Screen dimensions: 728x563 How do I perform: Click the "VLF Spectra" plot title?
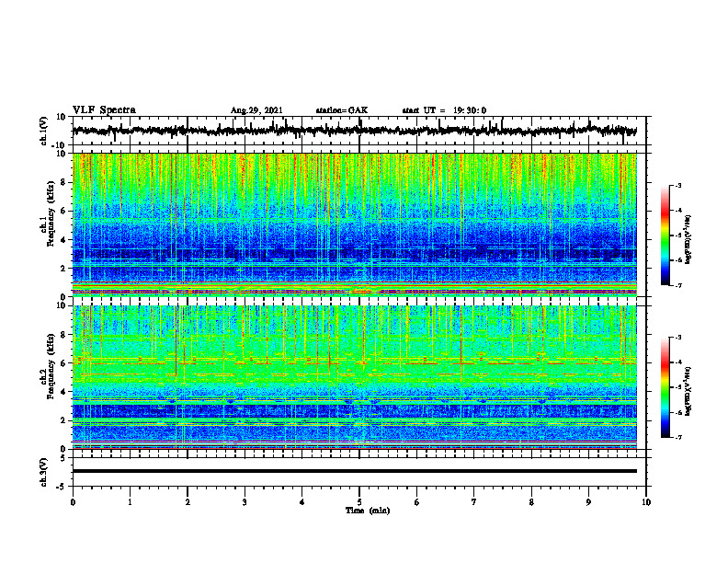pos(104,110)
